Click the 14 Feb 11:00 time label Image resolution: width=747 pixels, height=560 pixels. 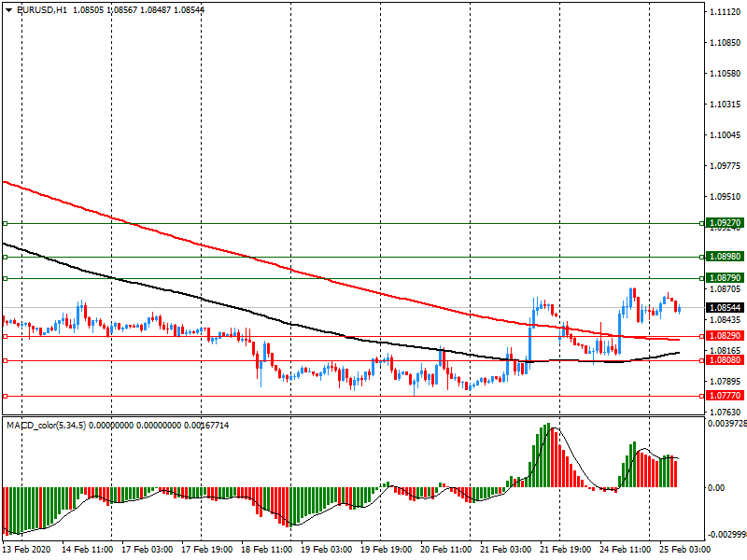click(87, 550)
